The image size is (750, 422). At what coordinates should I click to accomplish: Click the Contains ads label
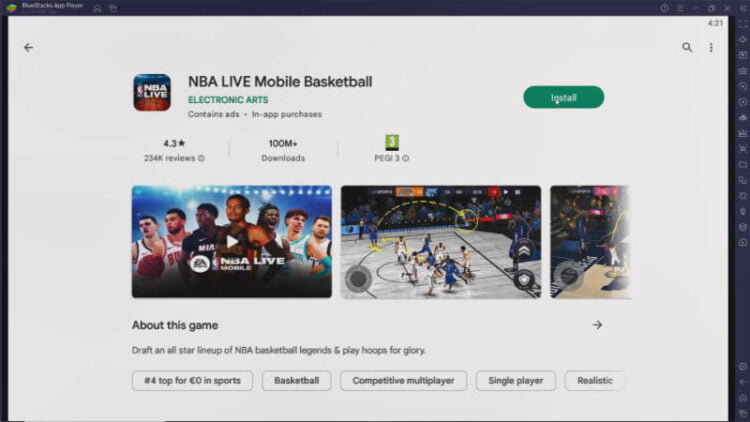[x=213, y=114]
